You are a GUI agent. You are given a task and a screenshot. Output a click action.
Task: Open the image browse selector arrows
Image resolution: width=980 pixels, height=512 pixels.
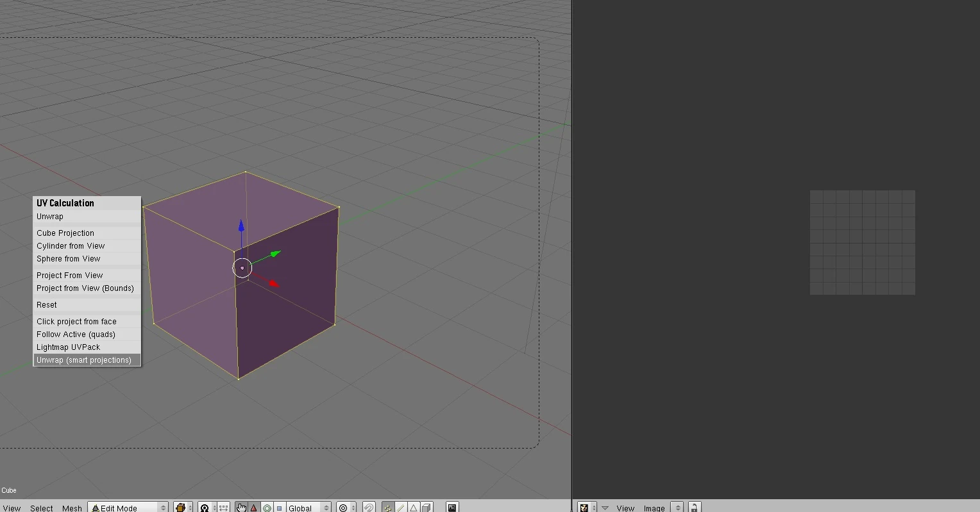(x=678, y=508)
